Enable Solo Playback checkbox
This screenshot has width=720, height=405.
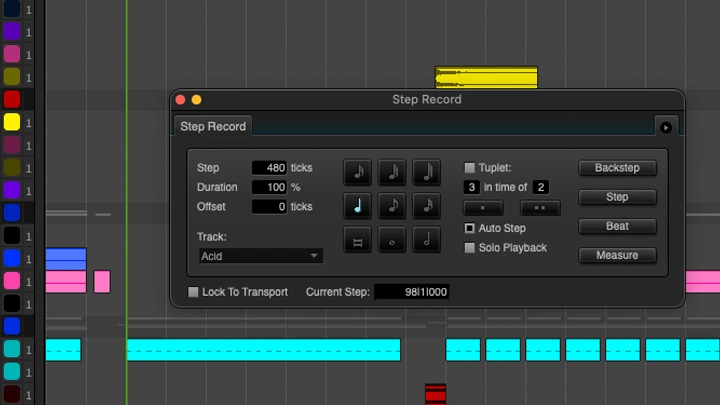coord(469,248)
